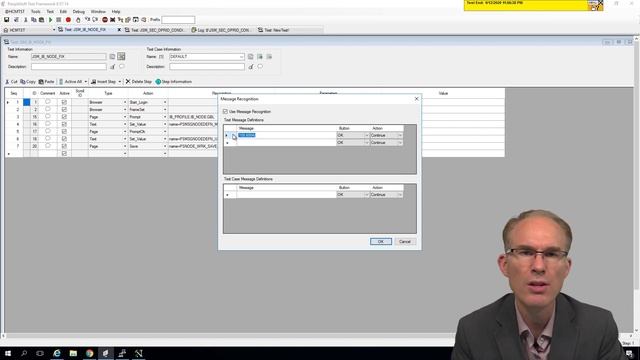Click highlighted Message Recognition icon beside test name
This screenshot has height=360, width=640.
tap(121, 56)
